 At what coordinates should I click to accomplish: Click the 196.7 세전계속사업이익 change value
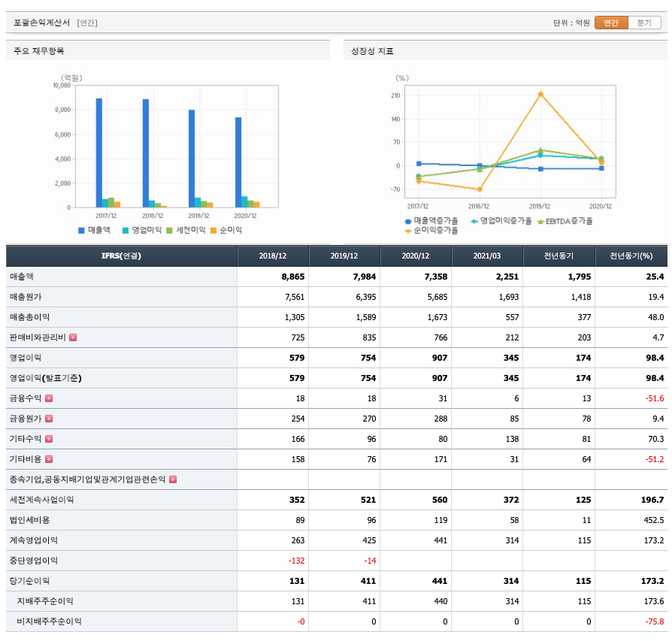coord(652,500)
